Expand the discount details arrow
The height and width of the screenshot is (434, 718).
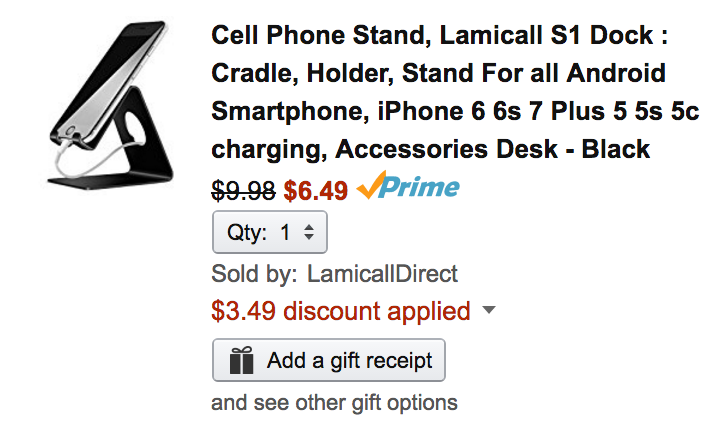(x=488, y=311)
